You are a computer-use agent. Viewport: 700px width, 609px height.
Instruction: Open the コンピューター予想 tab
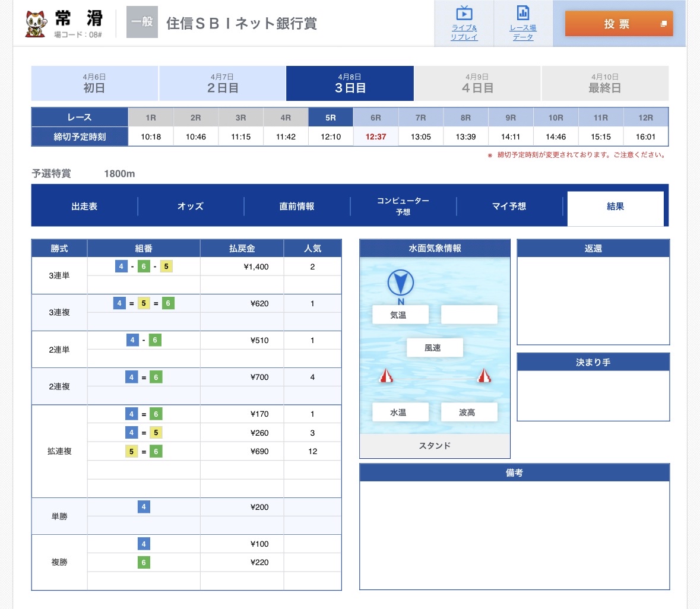tap(403, 206)
